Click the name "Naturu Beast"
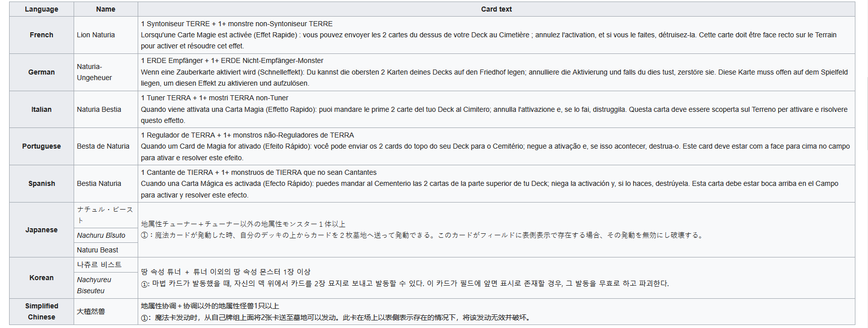 (97, 250)
